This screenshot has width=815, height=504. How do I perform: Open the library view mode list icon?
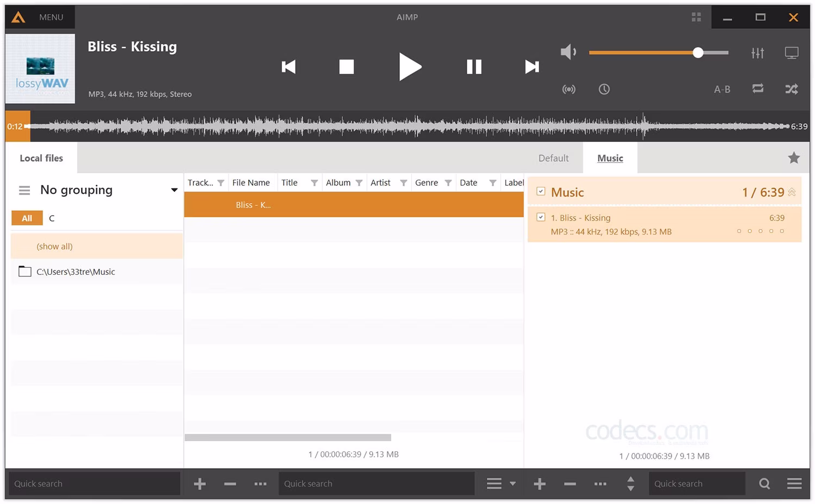point(494,483)
